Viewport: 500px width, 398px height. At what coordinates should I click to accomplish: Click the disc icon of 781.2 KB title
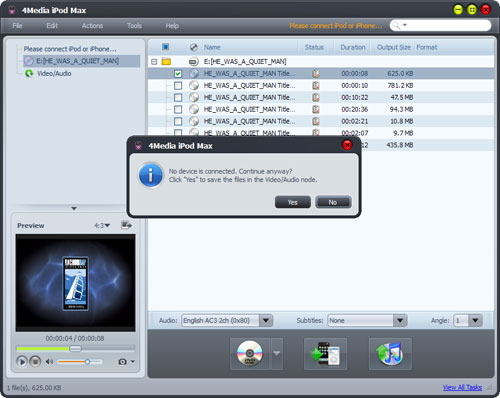pos(194,85)
